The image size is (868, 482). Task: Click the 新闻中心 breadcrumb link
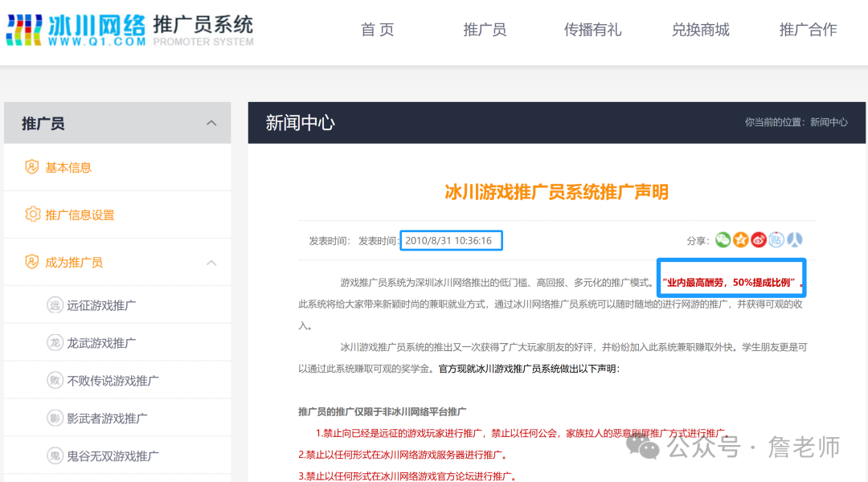click(829, 122)
